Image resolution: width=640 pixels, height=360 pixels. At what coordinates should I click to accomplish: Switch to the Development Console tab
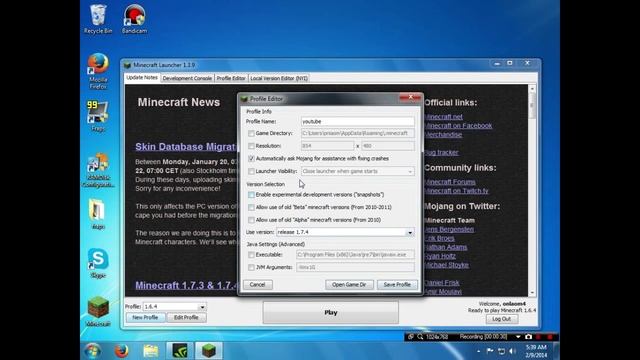(187, 78)
